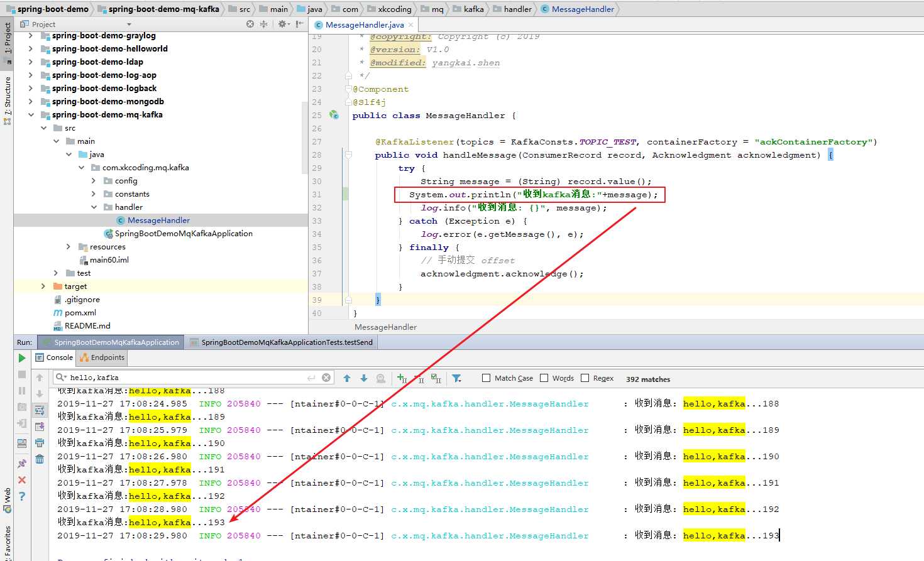
Task: Select main60.iml in project tree
Action: pos(109,260)
